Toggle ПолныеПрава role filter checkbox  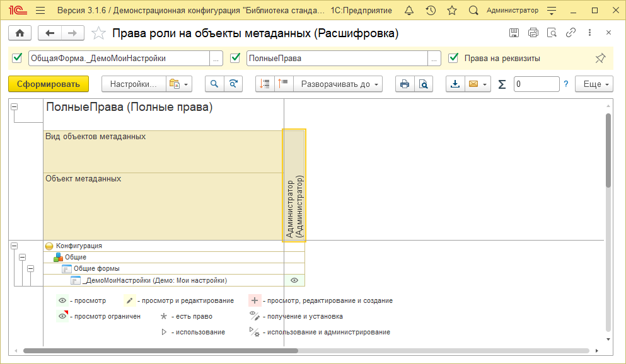tap(235, 58)
